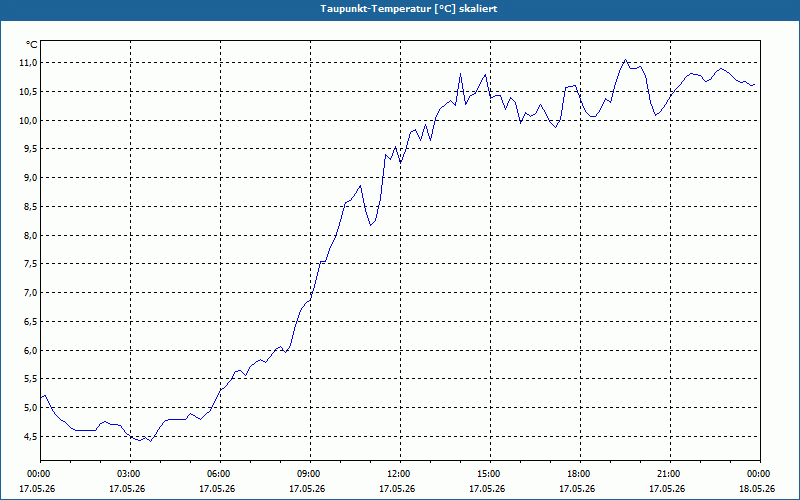This screenshot has width=800, height=500.
Task: Click the 10,5 y-axis label
Action: pos(28,92)
